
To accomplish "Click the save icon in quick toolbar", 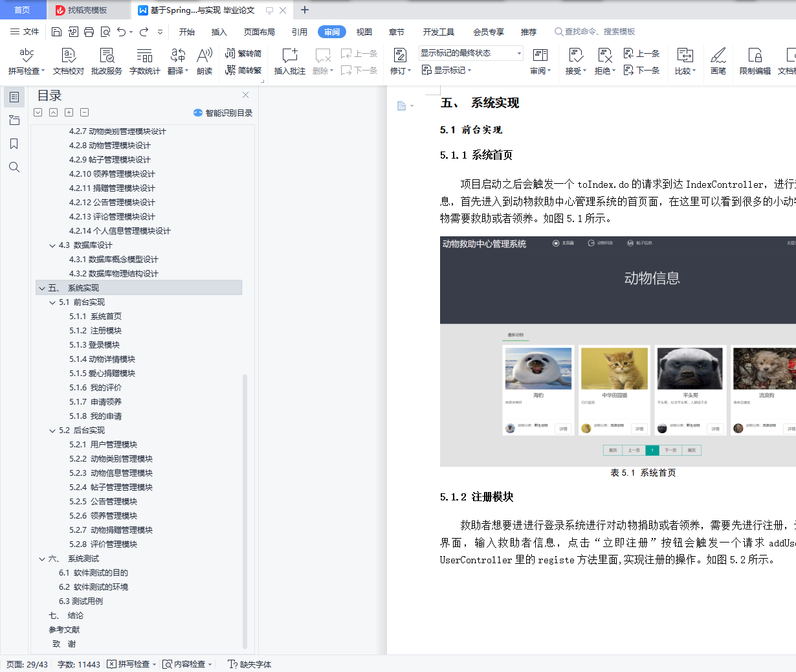I will 56,32.
